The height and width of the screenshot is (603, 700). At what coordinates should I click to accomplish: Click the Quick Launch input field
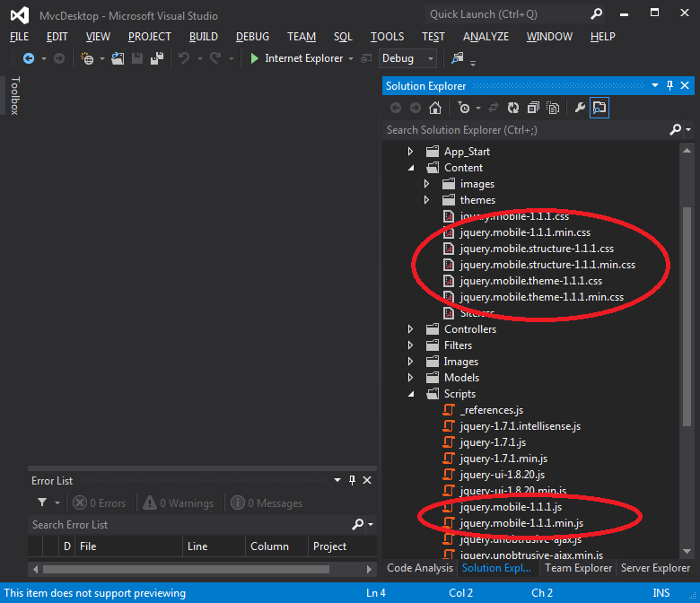tap(507, 14)
